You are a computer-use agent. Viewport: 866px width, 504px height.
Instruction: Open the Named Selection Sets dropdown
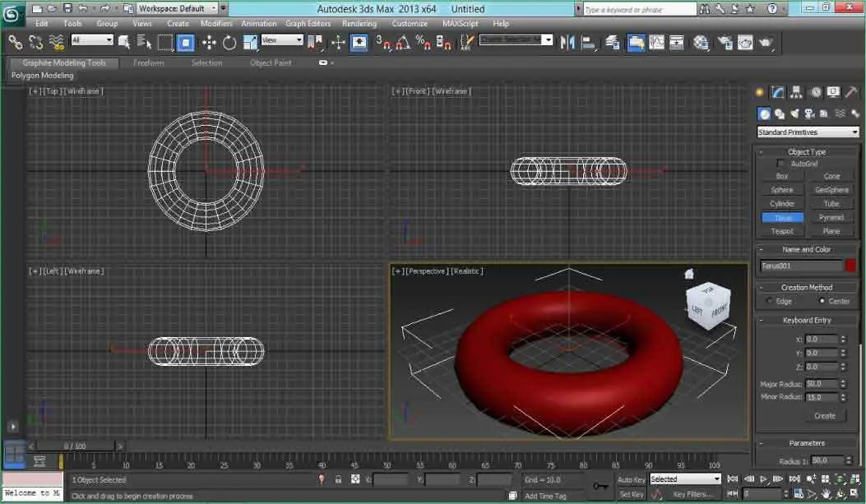click(x=516, y=39)
